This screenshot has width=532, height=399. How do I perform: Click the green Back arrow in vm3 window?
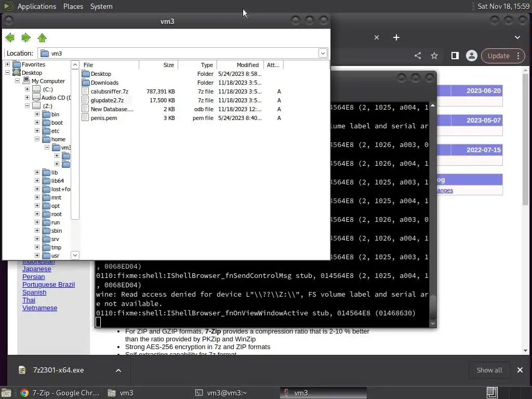coord(10,37)
